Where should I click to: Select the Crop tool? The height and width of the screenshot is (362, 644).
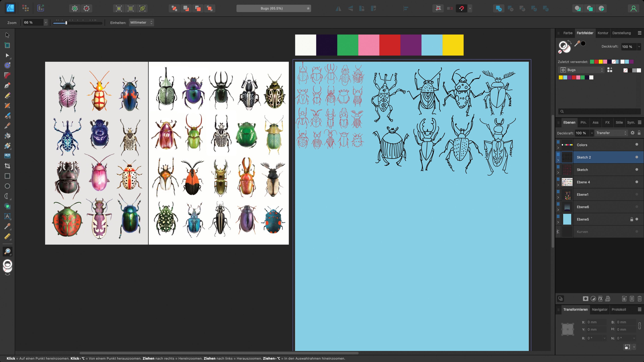[7, 166]
